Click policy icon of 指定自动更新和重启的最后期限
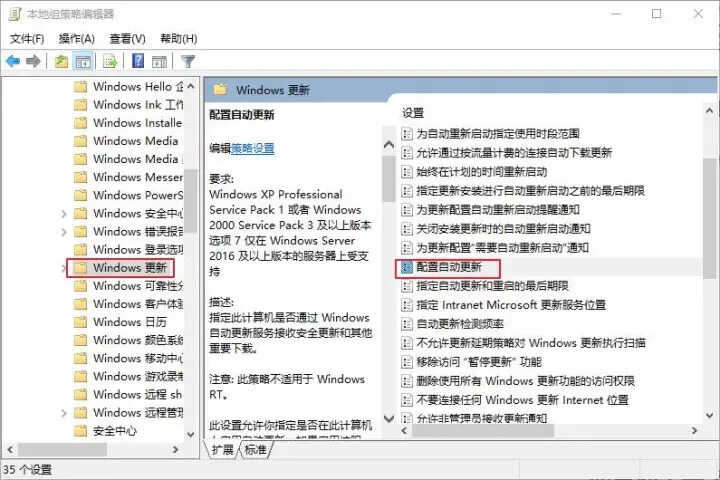 click(406, 287)
